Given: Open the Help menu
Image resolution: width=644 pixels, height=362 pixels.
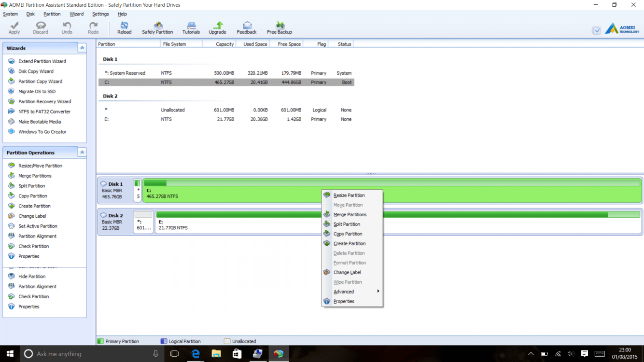Looking at the screenshot, I should (122, 14).
